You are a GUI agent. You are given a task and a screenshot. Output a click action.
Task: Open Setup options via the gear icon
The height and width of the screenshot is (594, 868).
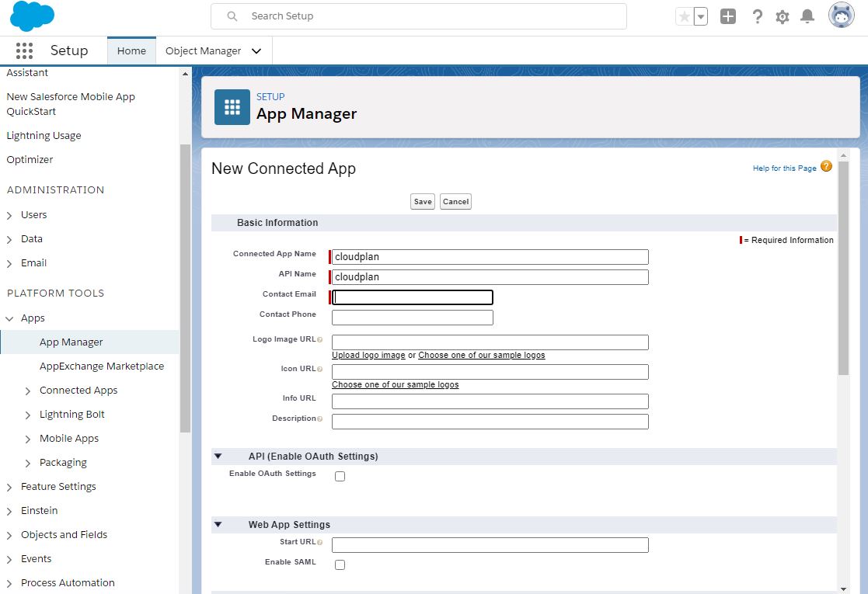click(782, 16)
